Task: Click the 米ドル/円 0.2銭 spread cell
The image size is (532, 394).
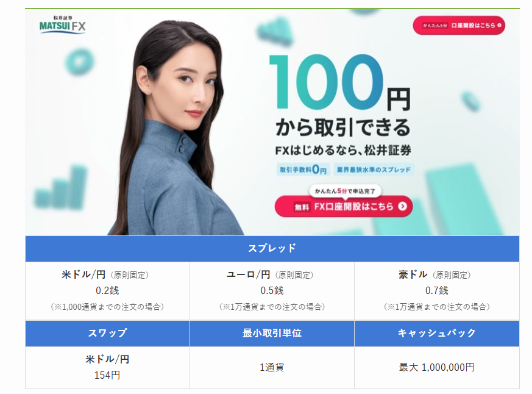Action: click(x=107, y=291)
